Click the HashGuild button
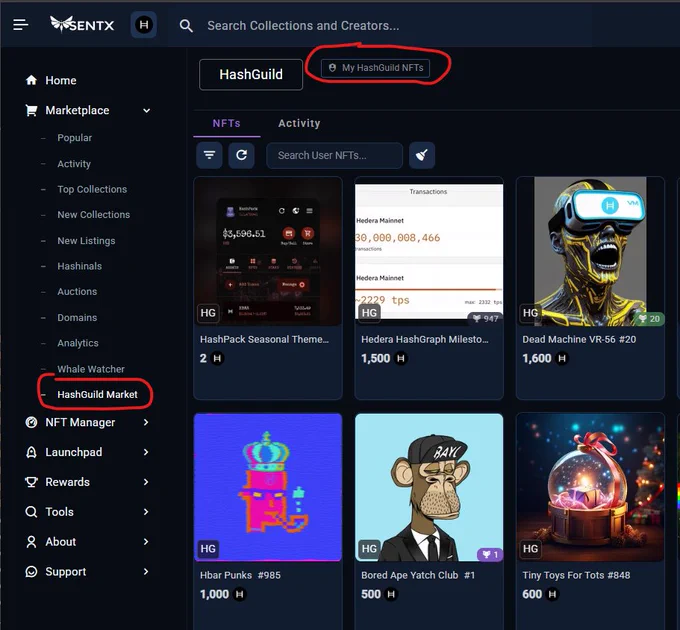 click(x=251, y=75)
